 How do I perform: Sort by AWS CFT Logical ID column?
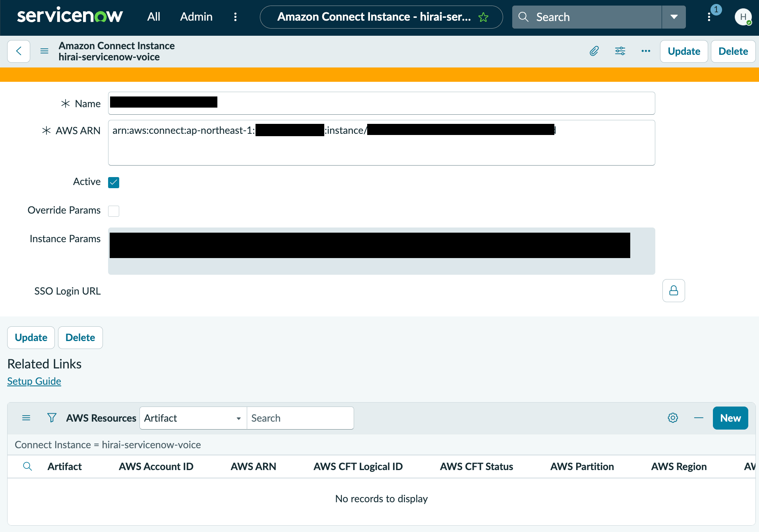pyautogui.click(x=358, y=466)
